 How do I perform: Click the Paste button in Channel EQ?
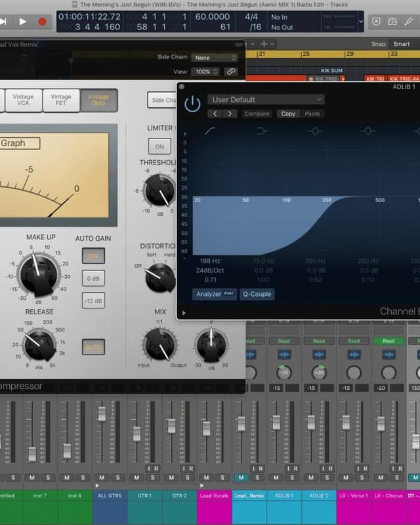tap(312, 114)
